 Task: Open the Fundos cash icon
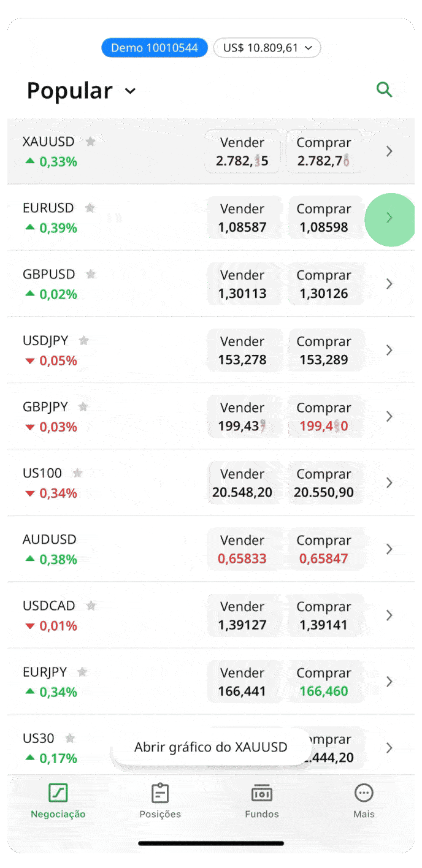(262, 793)
